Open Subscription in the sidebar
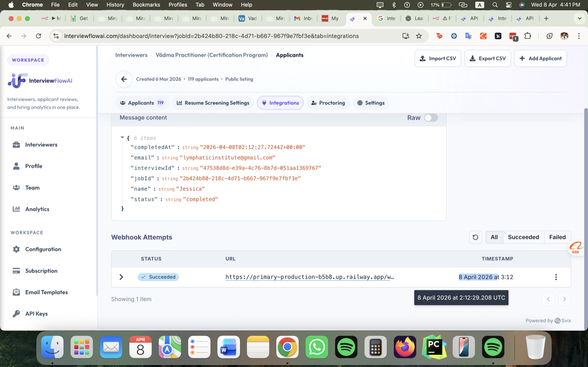This screenshot has height=367, width=588. tap(41, 271)
